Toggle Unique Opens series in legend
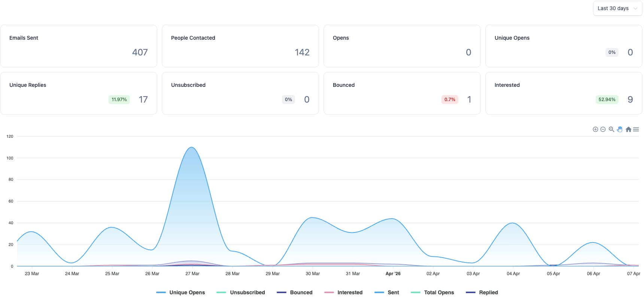The height and width of the screenshot is (298, 644). pos(180,292)
